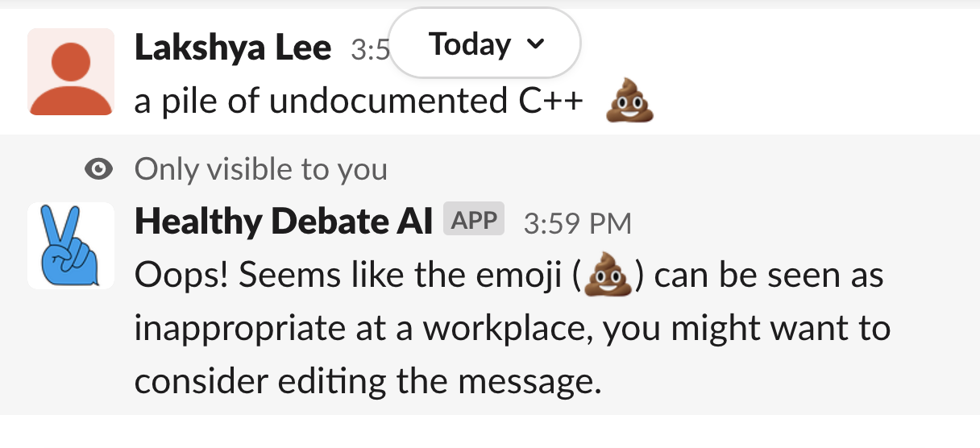Click the eye icon beside Only visible to you
Image resolution: width=980 pixels, height=448 pixels.
pyautogui.click(x=98, y=169)
